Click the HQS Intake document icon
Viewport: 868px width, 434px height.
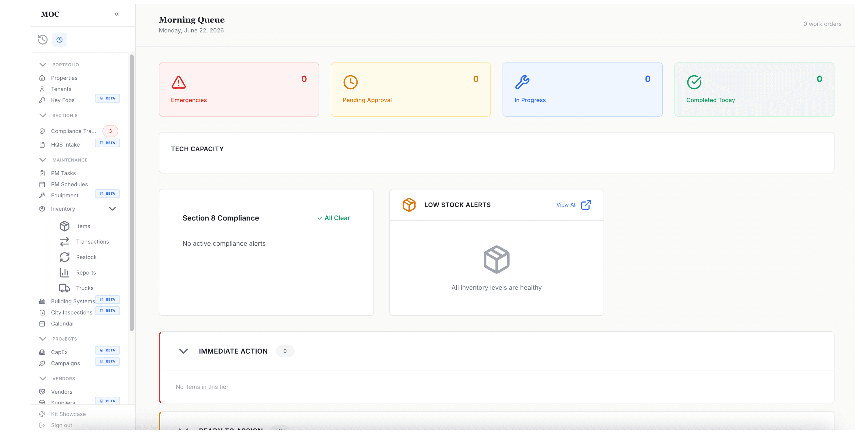click(42, 145)
